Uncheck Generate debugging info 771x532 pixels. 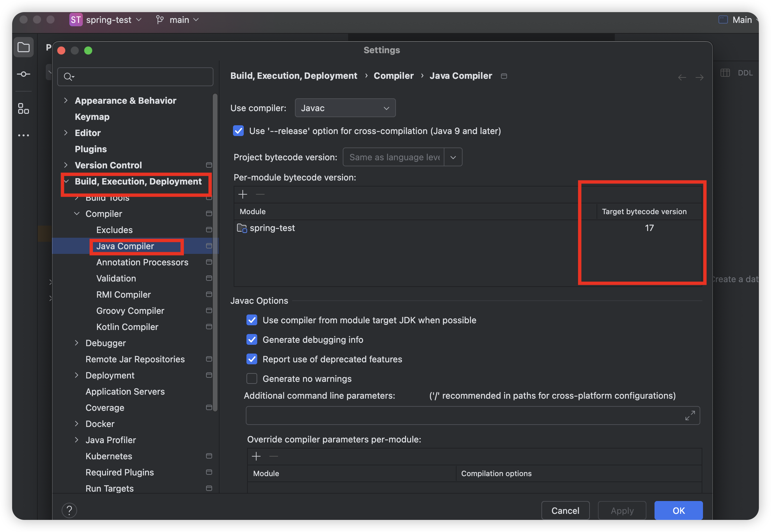[252, 340]
